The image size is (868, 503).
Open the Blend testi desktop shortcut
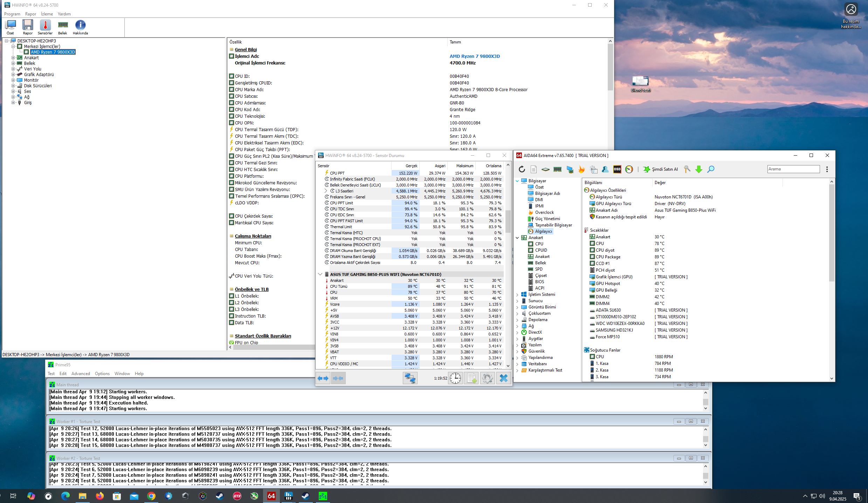(641, 84)
